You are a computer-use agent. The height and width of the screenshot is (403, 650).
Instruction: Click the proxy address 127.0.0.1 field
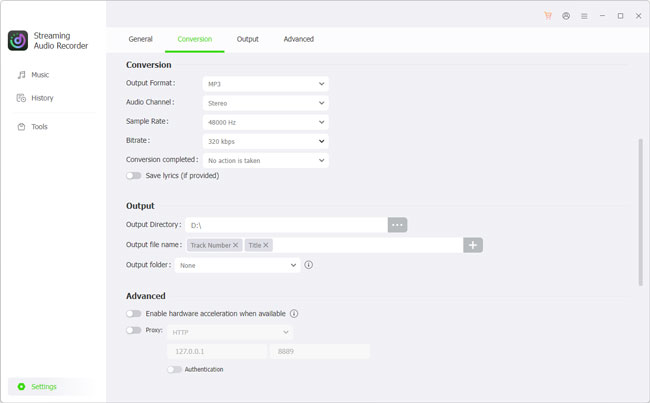(x=217, y=351)
